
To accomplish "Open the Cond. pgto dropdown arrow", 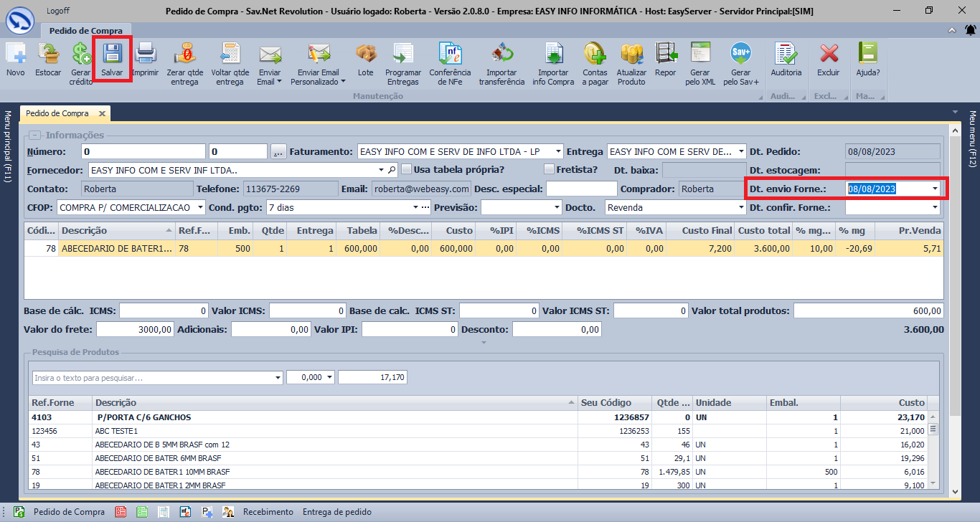I will pos(416,207).
